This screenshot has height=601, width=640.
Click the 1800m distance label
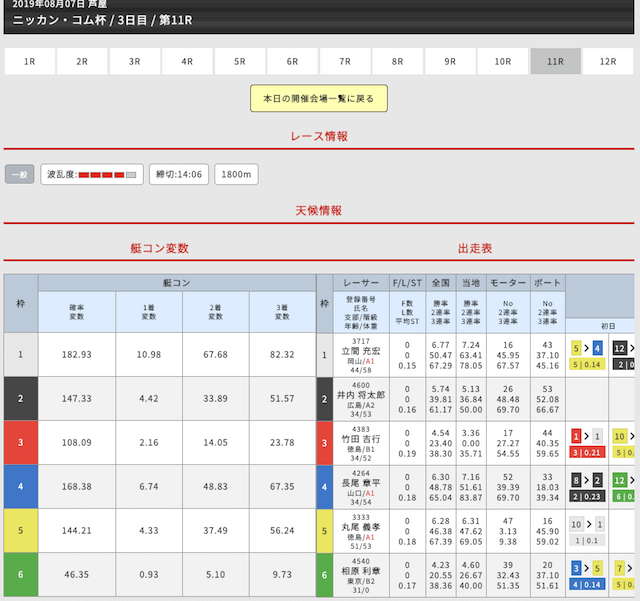(236, 174)
